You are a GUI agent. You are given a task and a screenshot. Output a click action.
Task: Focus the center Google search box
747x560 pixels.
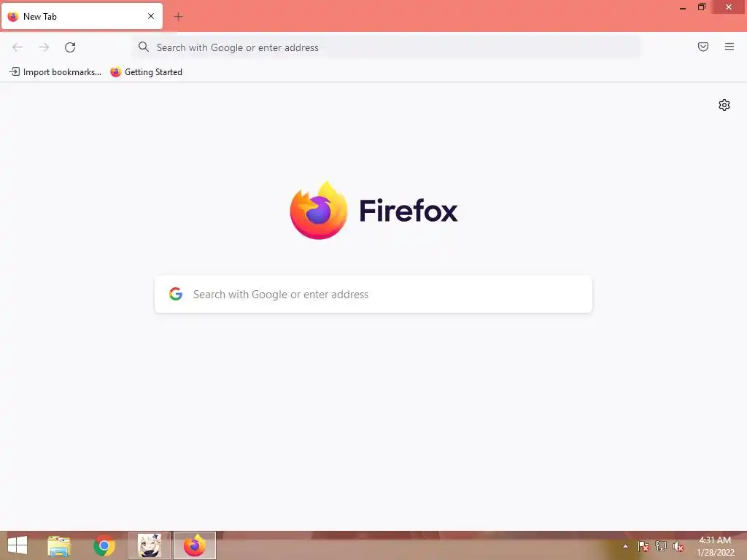[x=373, y=295]
